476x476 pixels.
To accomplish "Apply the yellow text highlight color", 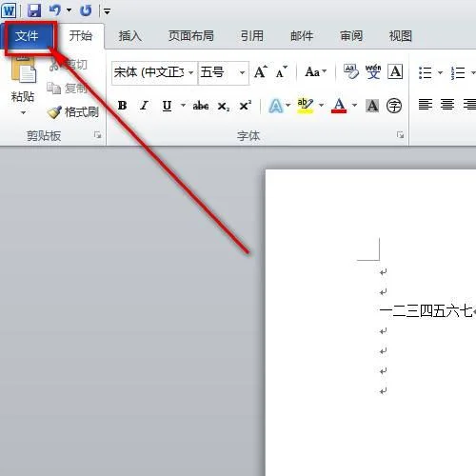I will pos(306,106).
